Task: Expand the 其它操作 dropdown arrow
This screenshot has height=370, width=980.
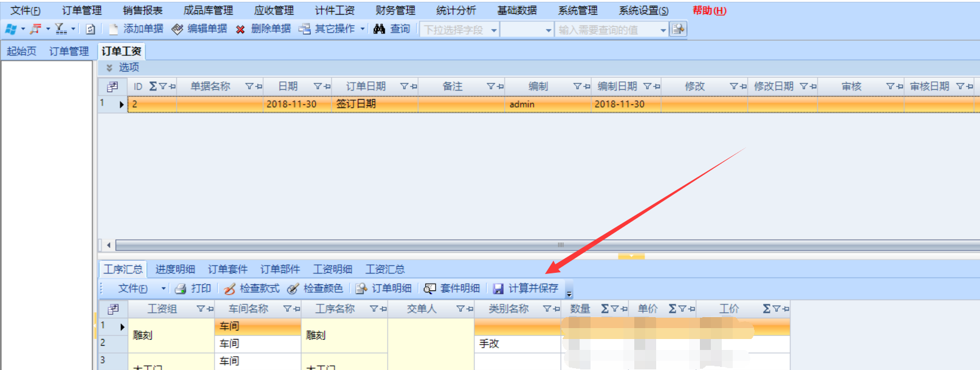Action: 363,29
